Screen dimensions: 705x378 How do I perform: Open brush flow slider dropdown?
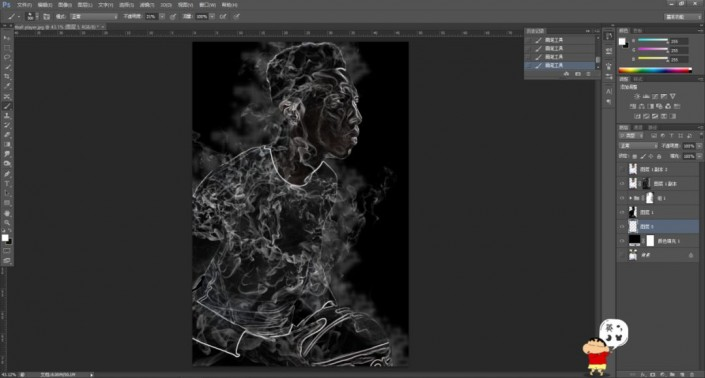point(212,17)
